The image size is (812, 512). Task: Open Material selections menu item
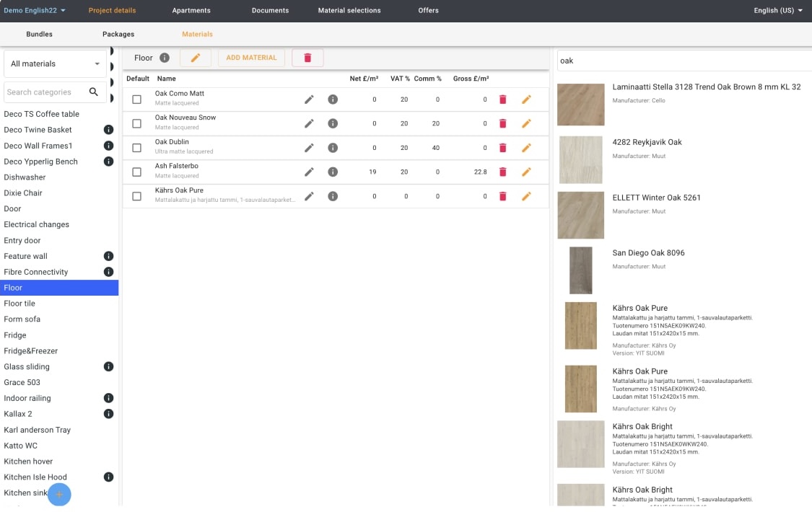349,10
